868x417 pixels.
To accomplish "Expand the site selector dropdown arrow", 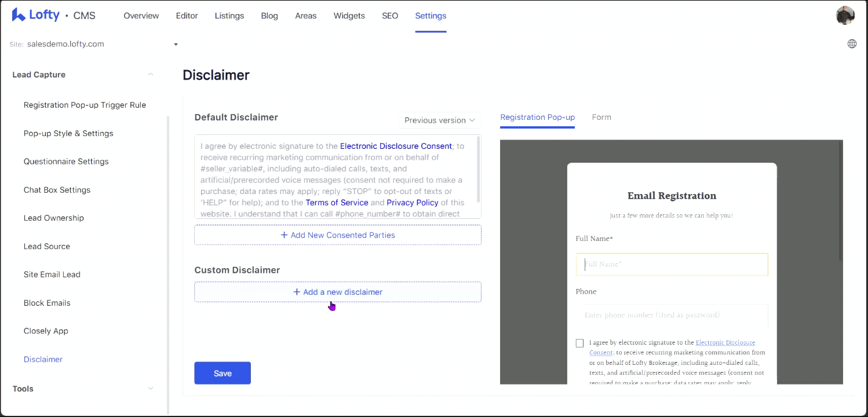I will click(x=176, y=45).
